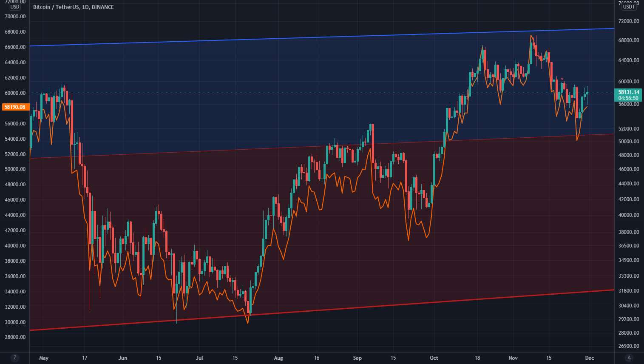Click the Jun label on time axis

(x=123, y=358)
